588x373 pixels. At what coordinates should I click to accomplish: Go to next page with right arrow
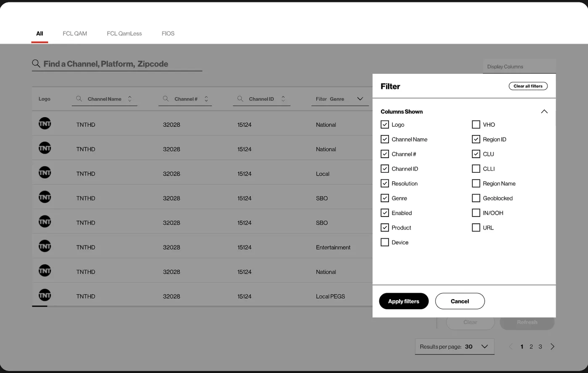[552, 347]
